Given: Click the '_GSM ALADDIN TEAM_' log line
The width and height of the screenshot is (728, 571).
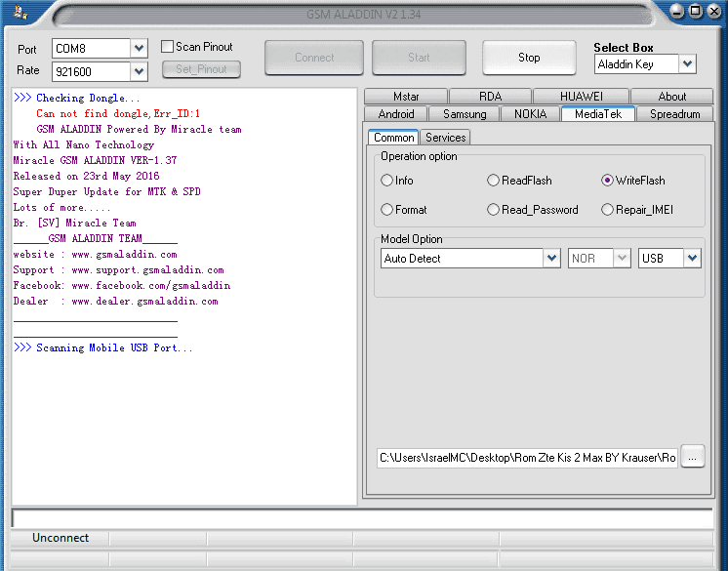Looking at the screenshot, I should click(x=96, y=238).
